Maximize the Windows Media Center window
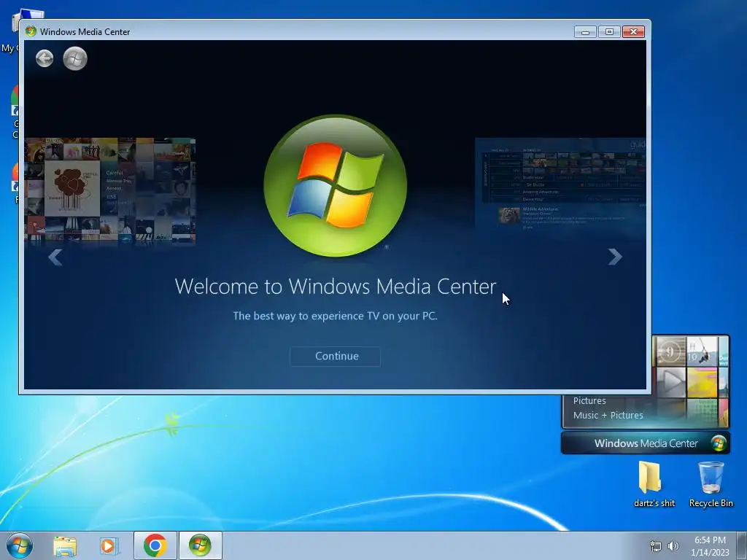 609,32
